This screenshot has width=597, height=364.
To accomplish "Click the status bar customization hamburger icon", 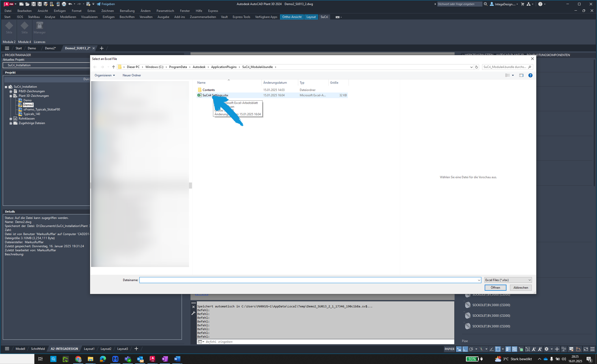I will 592,349.
